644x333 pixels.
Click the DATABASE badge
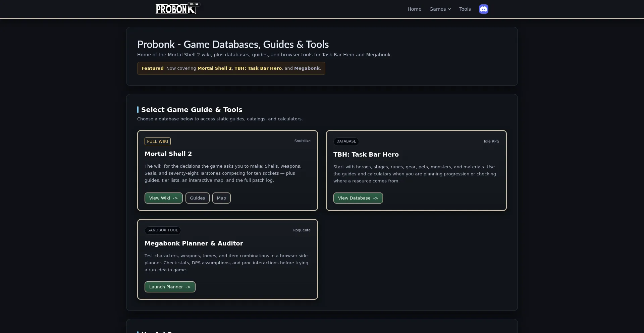346,141
